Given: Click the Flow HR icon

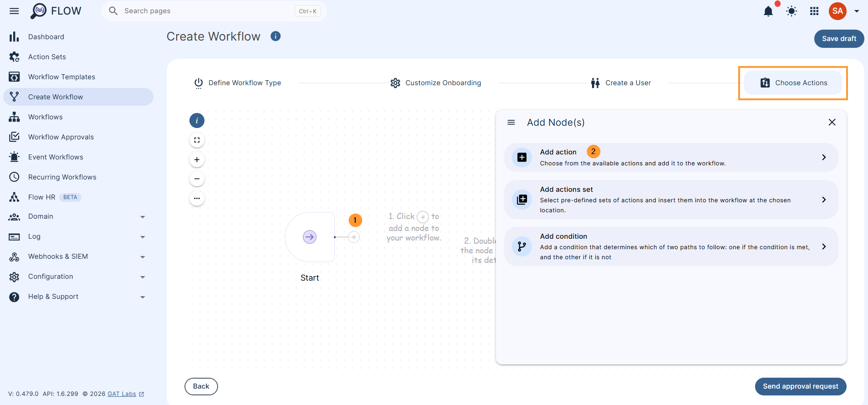Looking at the screenshot, I should click(14, 197).
